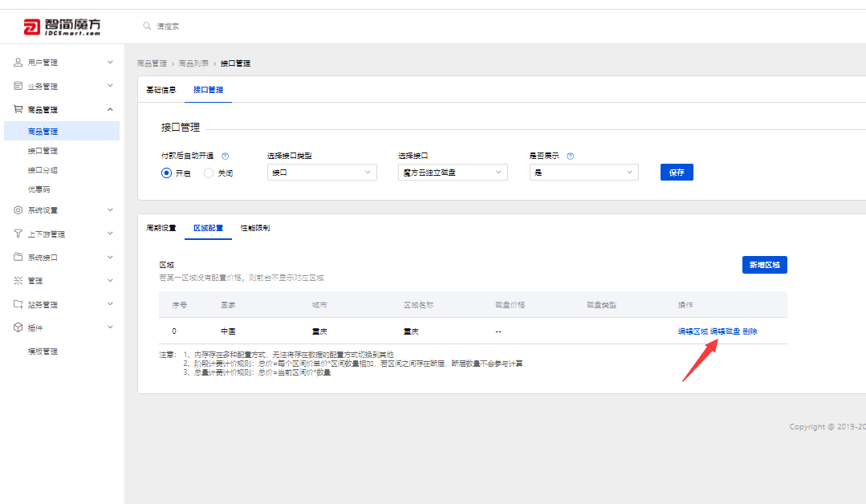Click the funnel icon beside 上下游管理
This screenshot has width=866, height=504.
(18, 234)
